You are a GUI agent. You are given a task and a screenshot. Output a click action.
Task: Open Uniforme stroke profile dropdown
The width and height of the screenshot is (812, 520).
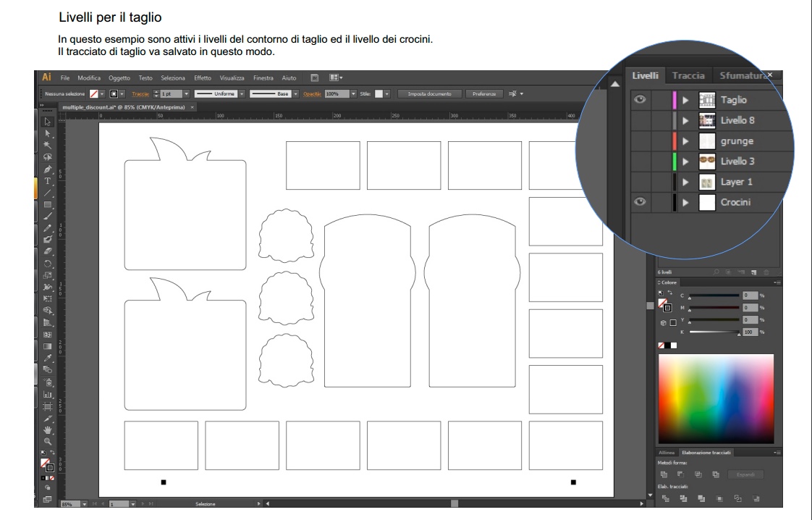point(242,94)
